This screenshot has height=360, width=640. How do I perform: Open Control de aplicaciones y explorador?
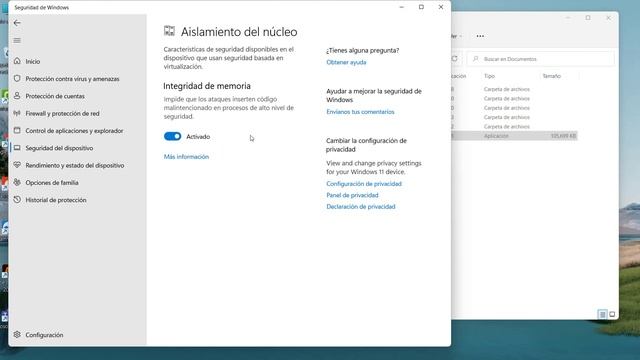coord(74,131)
